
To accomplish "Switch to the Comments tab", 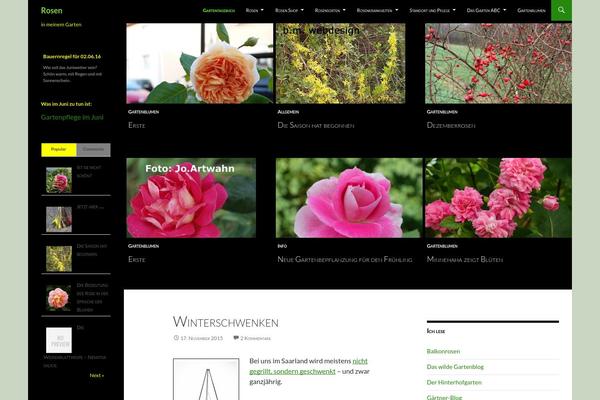I will 93,150.
